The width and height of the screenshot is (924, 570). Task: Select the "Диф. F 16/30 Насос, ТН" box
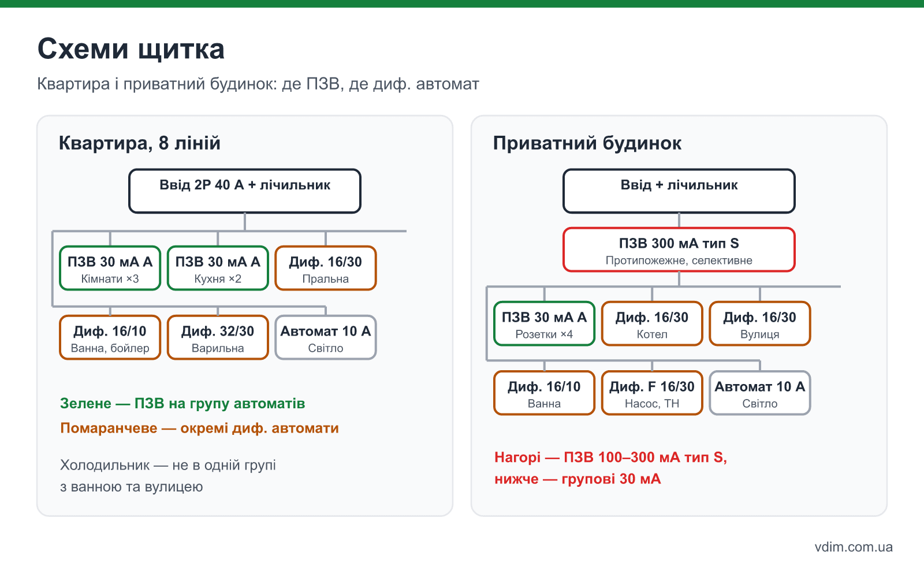pyautogui.click(x=652, y=393)
